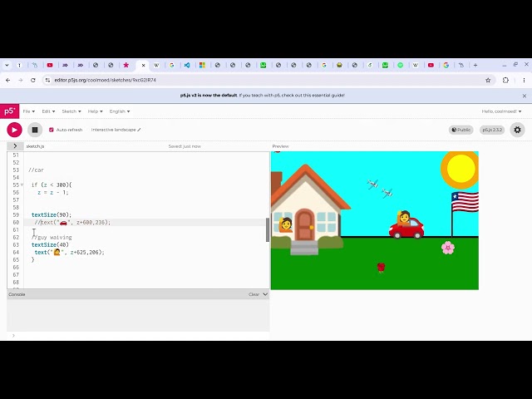Click the pencil icon to rename the sketch
Viewport: 532px width, 399px height.
click(139, 130)
